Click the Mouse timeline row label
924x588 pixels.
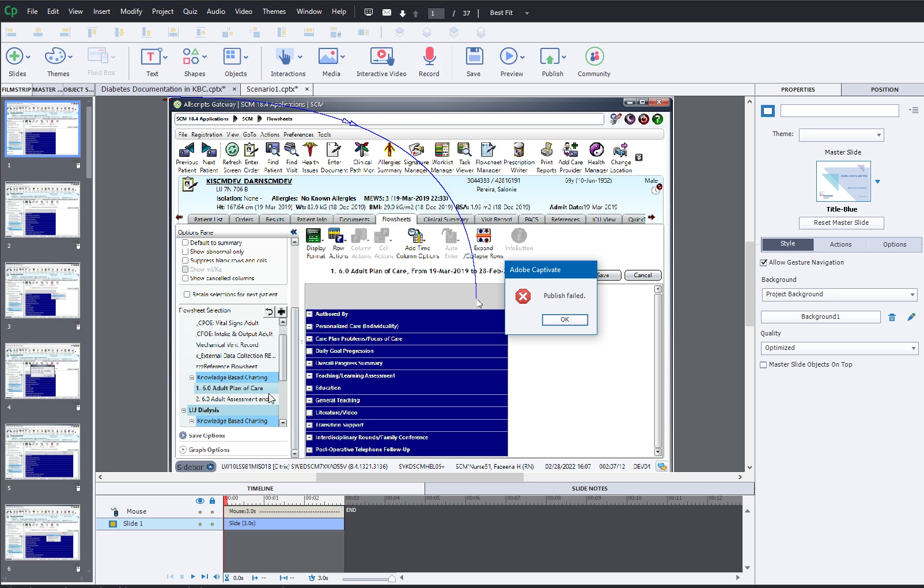click(137, 512)
